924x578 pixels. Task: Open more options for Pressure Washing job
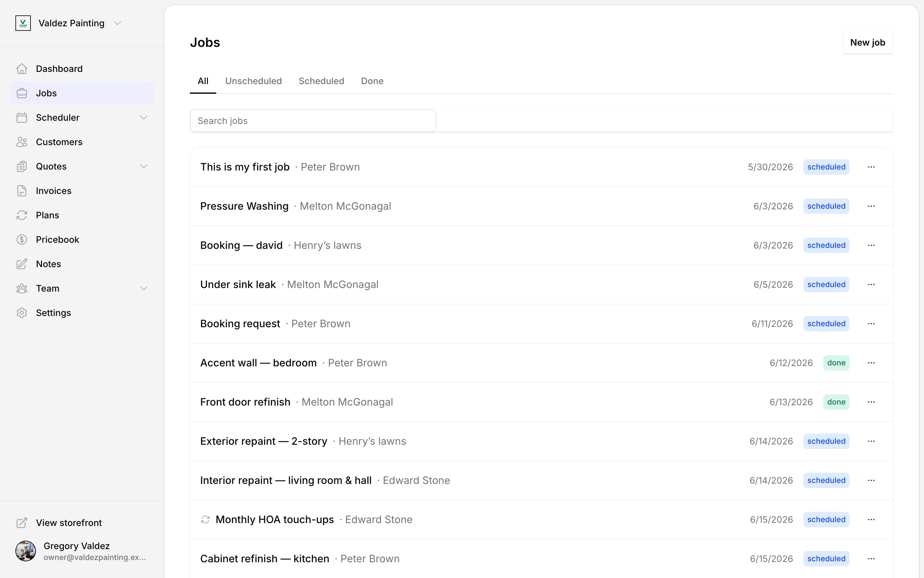[x=871, y=206]
